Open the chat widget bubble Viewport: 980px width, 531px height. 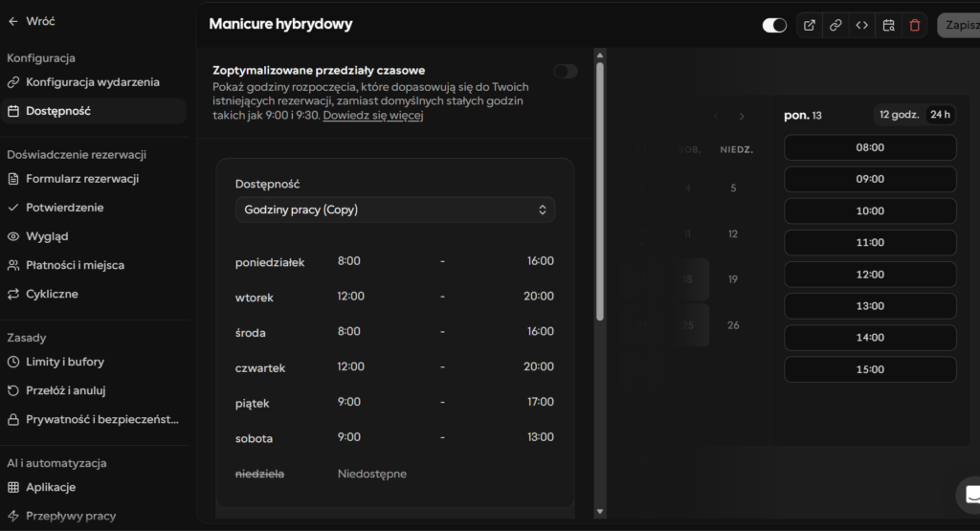(970, 495)
